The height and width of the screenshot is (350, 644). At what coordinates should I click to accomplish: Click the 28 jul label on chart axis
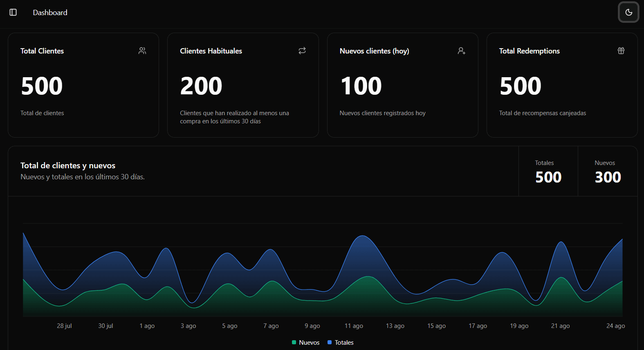point(64,326)
